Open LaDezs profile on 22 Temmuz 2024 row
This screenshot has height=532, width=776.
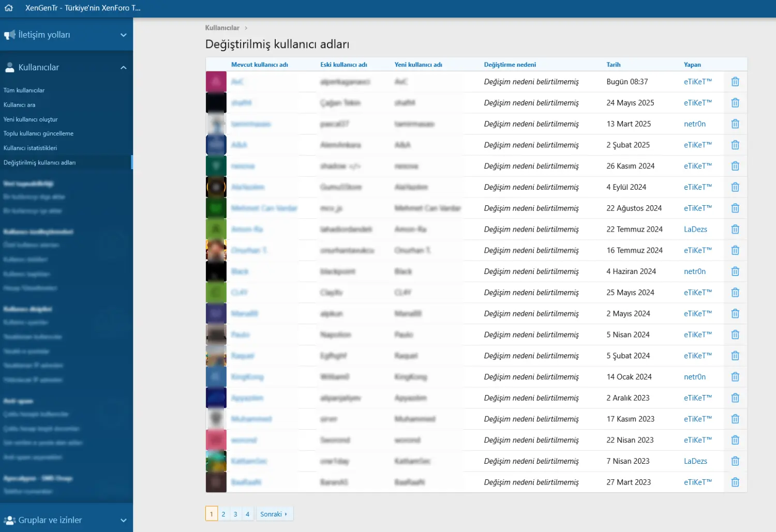tap(695, 230)
